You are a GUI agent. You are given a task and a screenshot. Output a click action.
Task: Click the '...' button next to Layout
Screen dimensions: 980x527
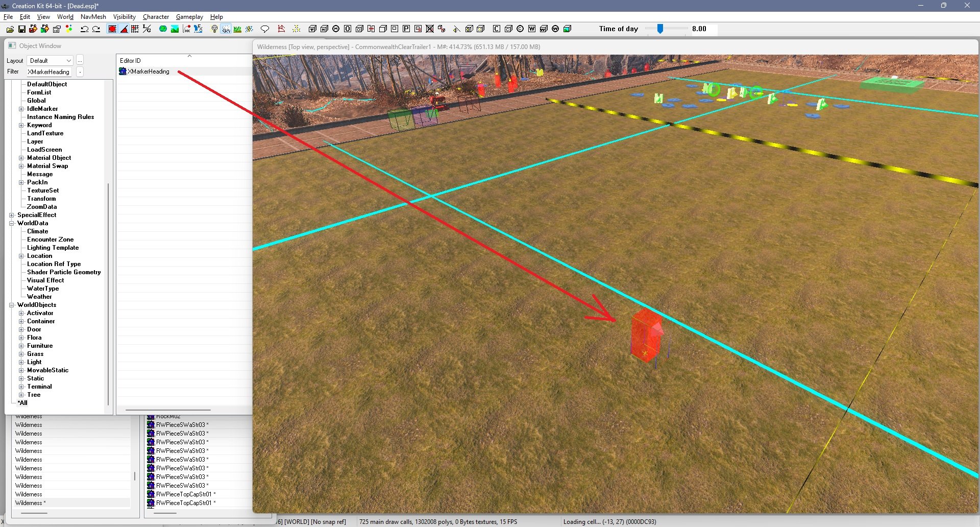(80, 61)
